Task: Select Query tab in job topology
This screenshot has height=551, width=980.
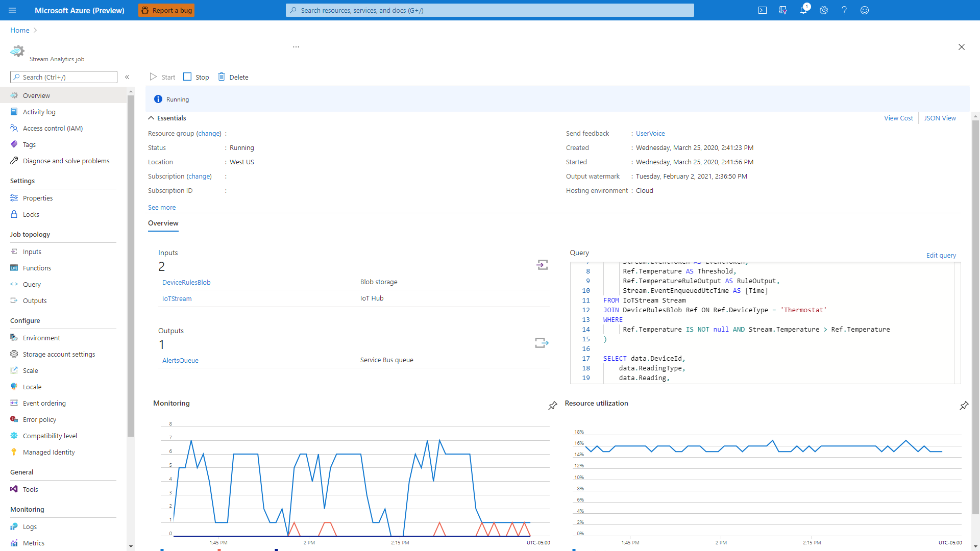Action: pyautogui.click(x=32, y=284)
